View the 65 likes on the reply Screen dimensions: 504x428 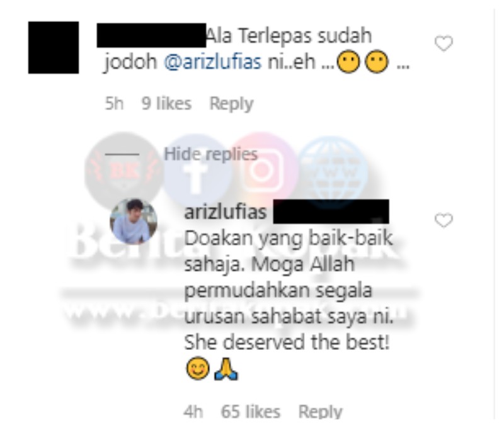pos(250,411)
